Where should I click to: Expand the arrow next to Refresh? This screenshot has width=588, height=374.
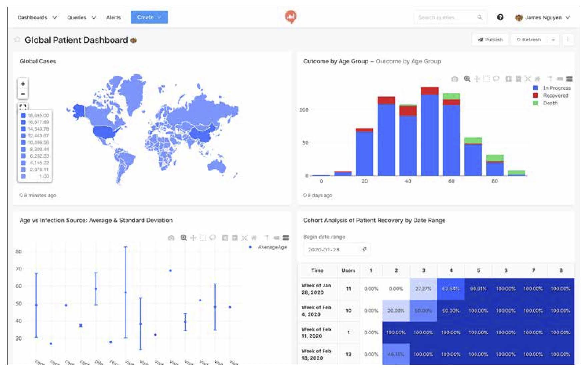click(x=553, y=40)
